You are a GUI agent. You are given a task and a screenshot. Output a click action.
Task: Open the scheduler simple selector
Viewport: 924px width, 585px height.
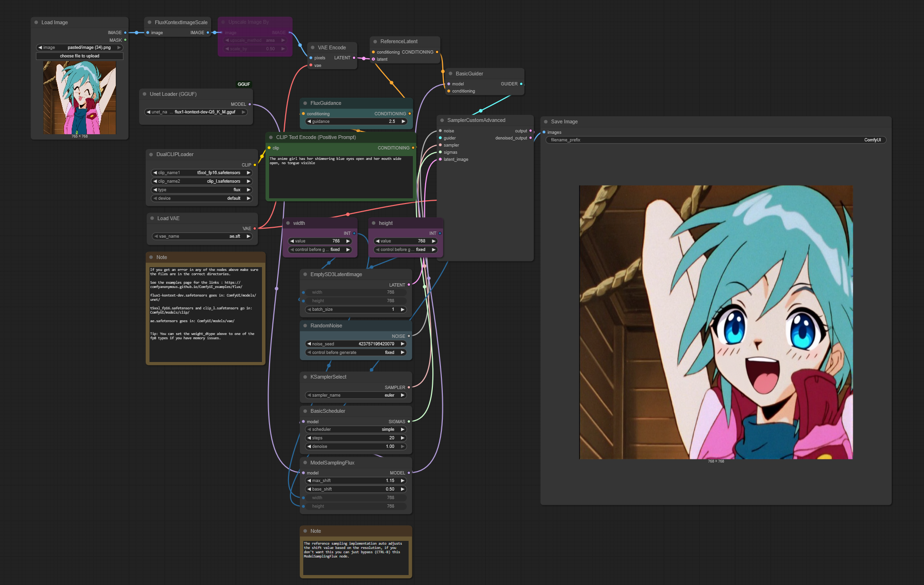tap(356, 429)
